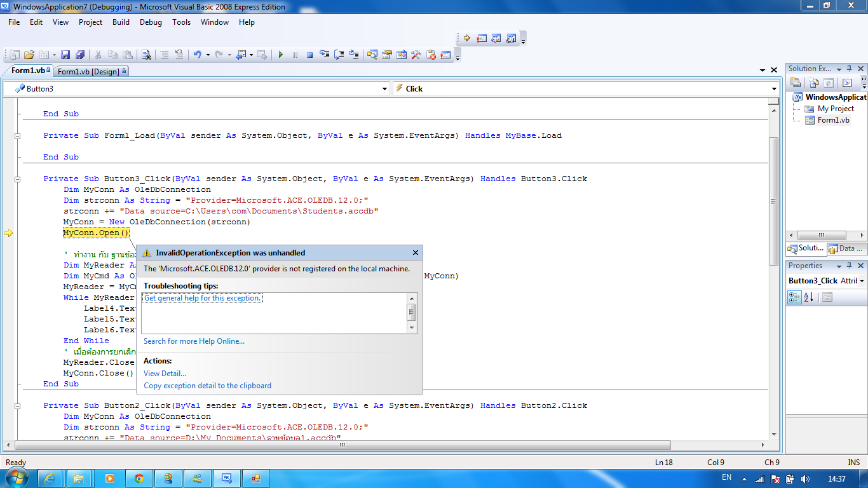Open the Button3_Click object dropdown in Properties

click(x=862, y=281)
